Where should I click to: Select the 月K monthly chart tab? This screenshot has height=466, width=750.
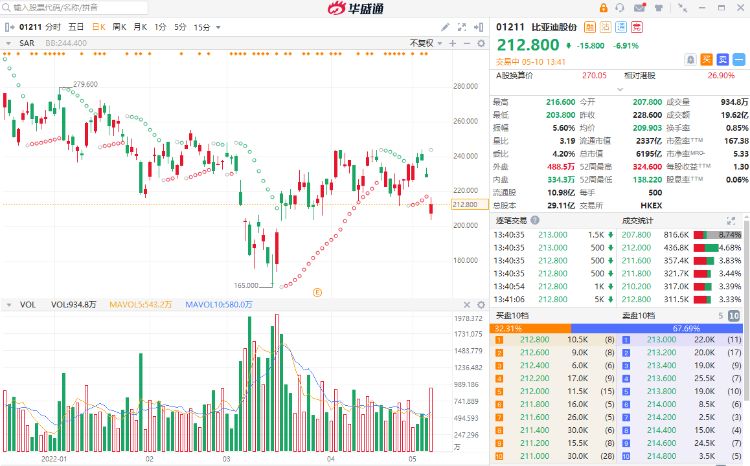coord(140,27)
